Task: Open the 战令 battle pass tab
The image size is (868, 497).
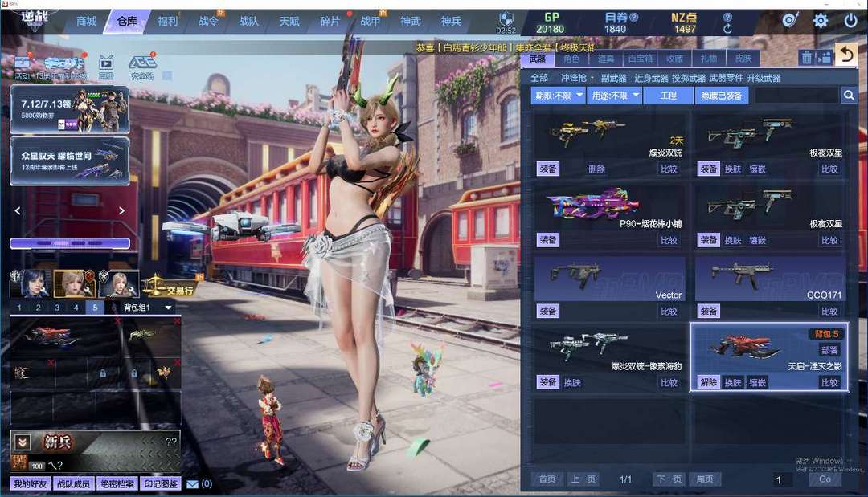Action: [x=208, y=21]
